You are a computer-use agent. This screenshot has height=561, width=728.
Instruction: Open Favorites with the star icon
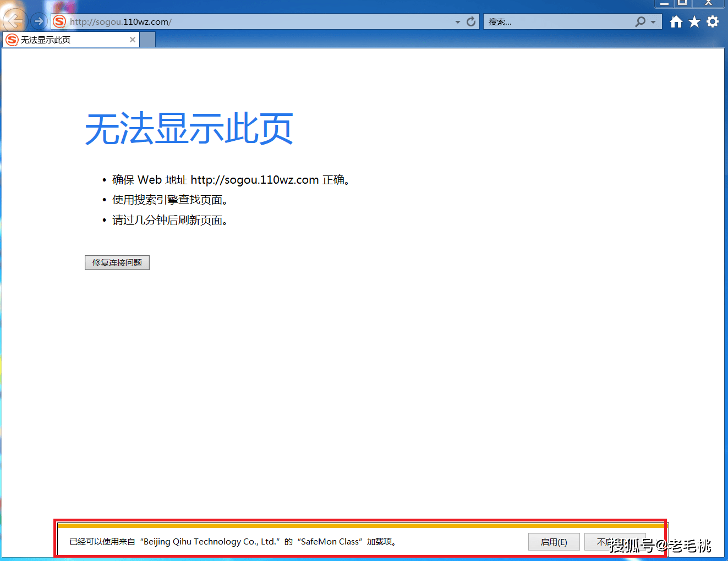point(694,21)
